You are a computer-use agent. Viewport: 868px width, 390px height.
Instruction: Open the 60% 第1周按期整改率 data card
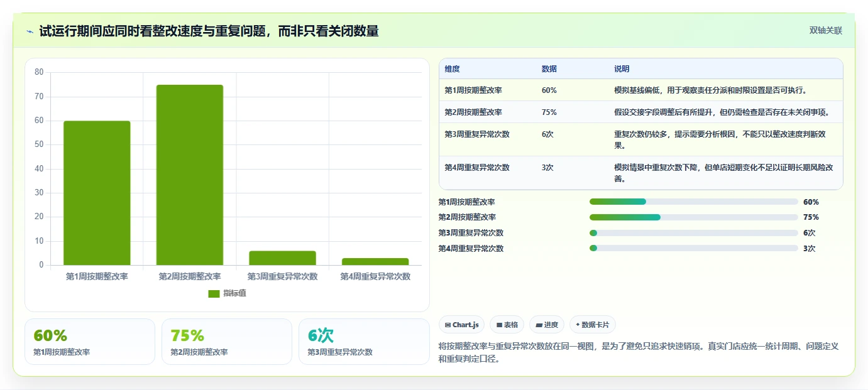(x=90, y=342)
